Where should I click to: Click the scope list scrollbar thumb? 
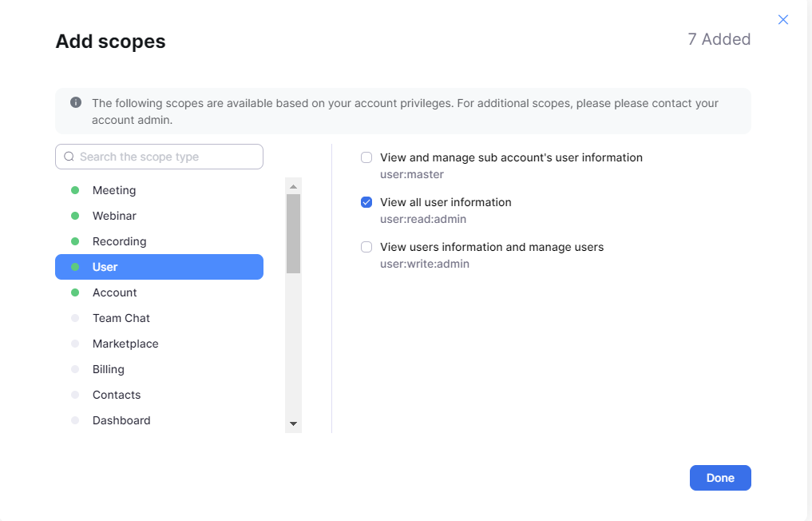tap(293, 233)
